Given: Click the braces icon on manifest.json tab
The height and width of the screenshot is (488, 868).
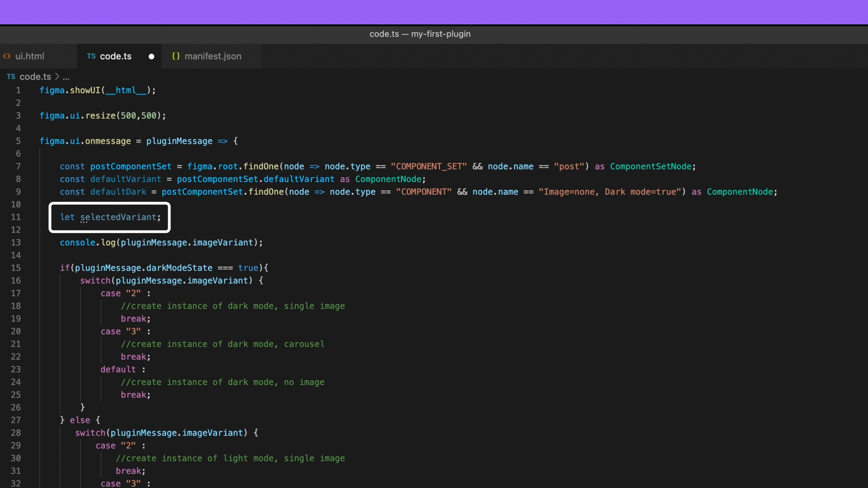Looking at the screenshot, I should coord(176,56).
